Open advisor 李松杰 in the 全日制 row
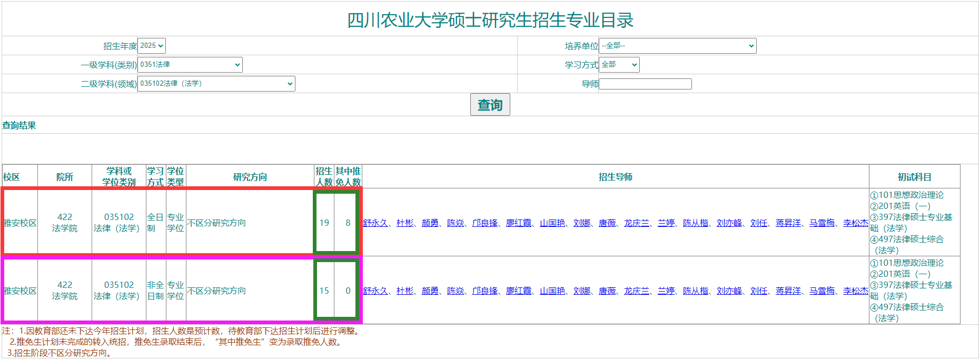The width and height of the screenshot is (980, 360). click(856, 223)
